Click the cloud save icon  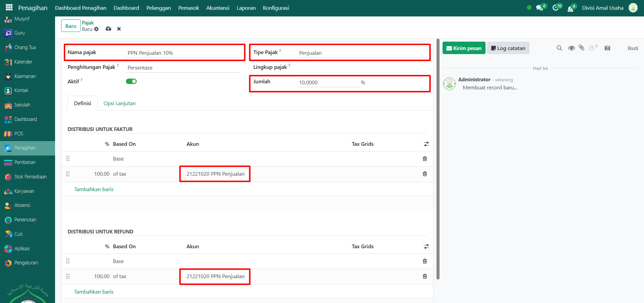(108, 29)
